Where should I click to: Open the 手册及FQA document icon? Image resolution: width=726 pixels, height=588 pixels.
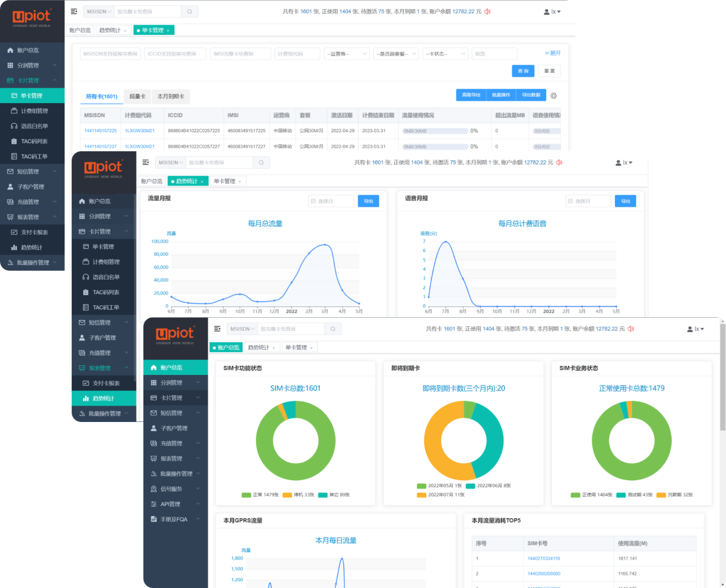click(154, 519)
